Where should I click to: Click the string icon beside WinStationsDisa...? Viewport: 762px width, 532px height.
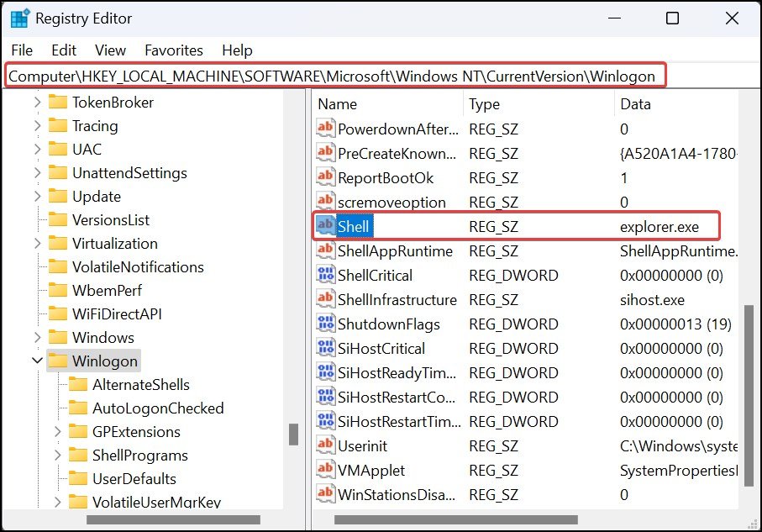point(325,494)
